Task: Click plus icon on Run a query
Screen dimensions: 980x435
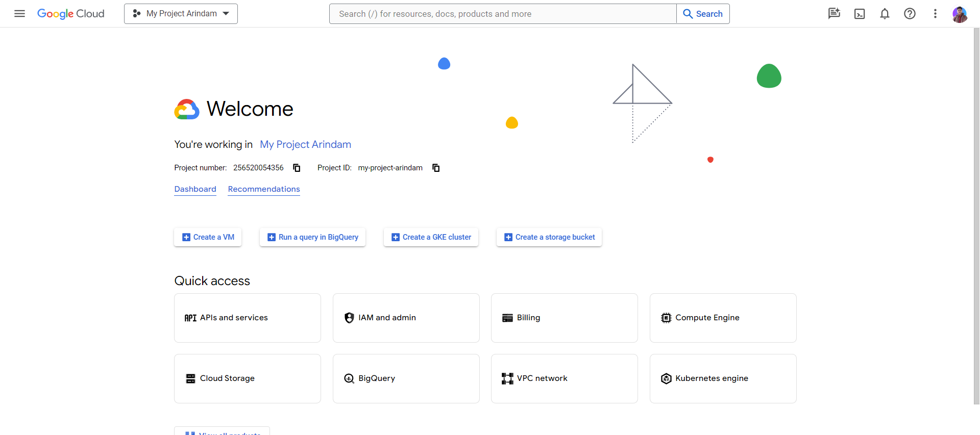Action: [x=272, y=237]
